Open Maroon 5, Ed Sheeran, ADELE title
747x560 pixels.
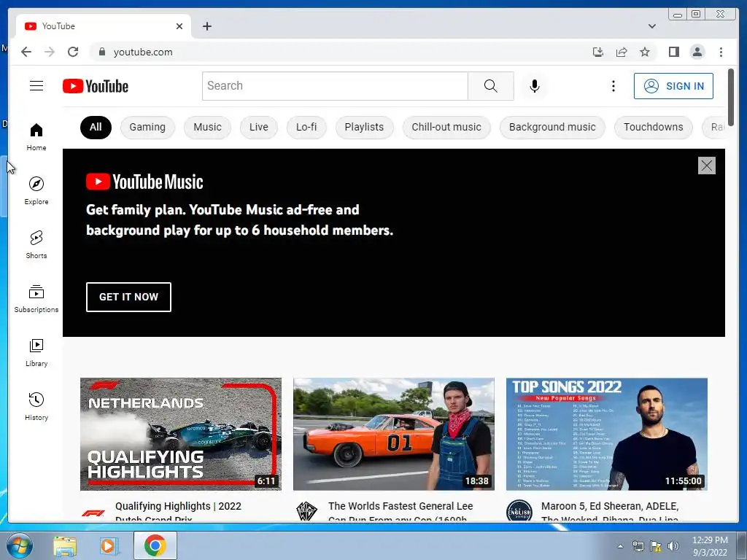click(610, 511)
